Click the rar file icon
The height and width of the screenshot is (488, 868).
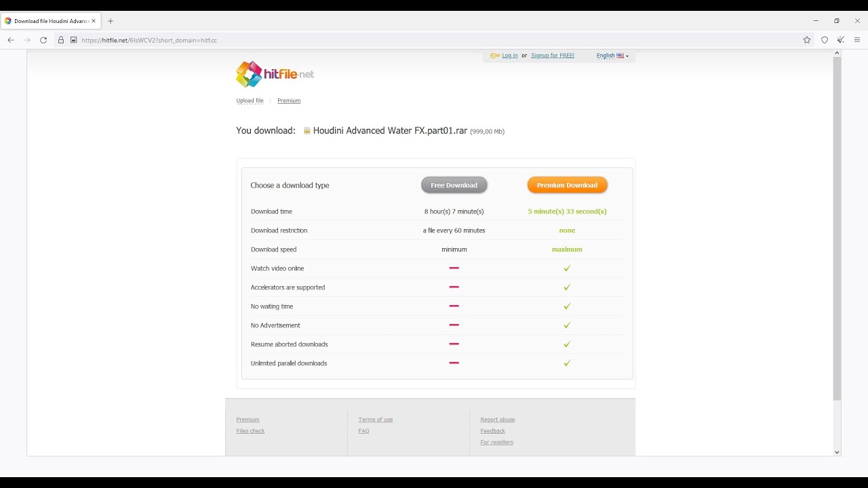pos(307,131)
